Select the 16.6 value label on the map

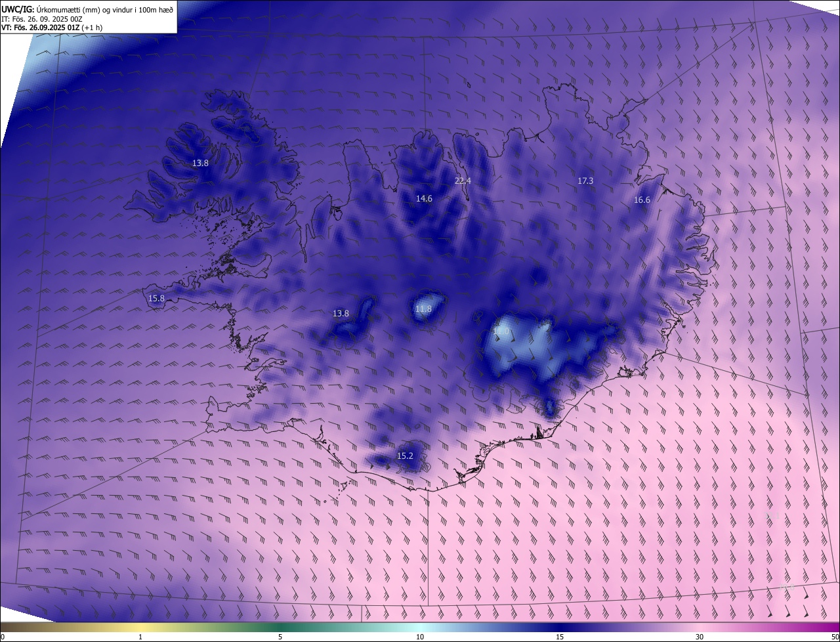pos(642,200)
